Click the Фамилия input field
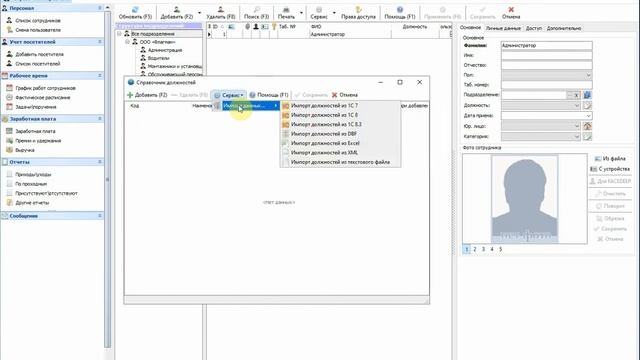The height and width of the screenshot is (360, 640). 547,46
